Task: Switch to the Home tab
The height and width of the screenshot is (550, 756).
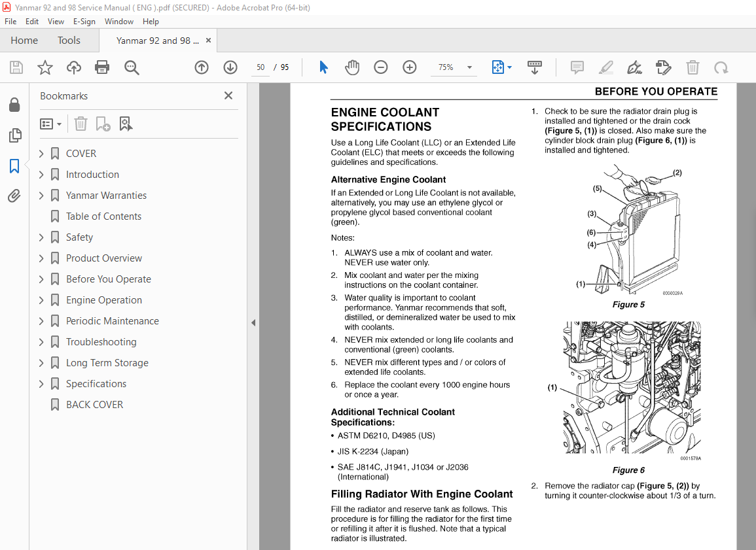Action: (x=24, y=41)
